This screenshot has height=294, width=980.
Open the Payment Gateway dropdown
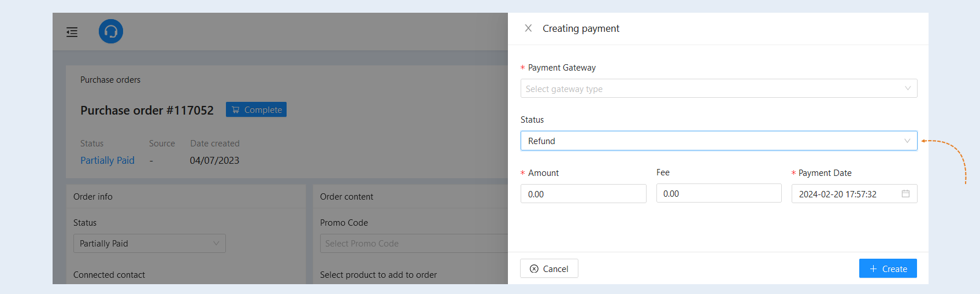click(719, 89)
